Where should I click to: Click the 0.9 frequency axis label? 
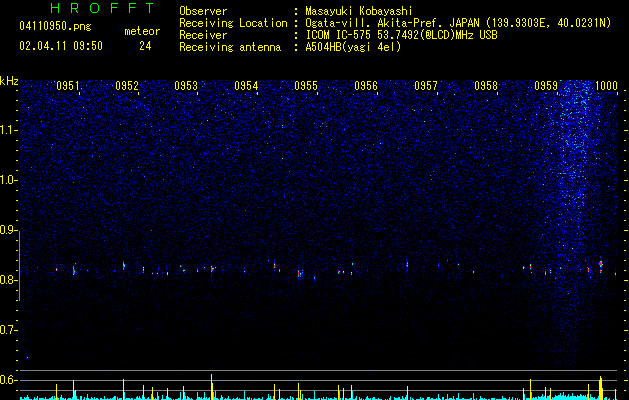coord(8,230)
